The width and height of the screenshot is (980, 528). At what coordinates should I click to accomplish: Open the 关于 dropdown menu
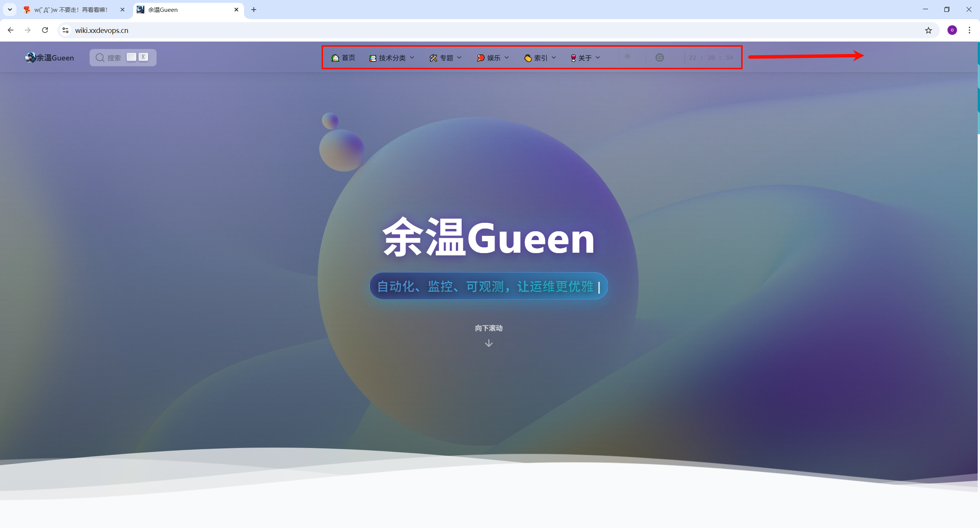coord(585,58)
